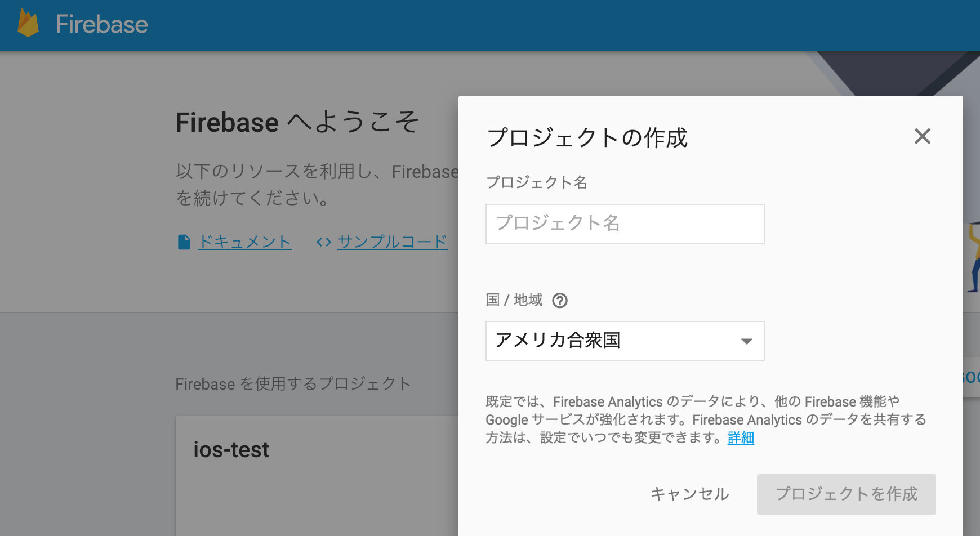The height and width of the screenshot is (536, 980).
Task: Click the Firebase を使用するプロジェクト label
Action: [x=293, y=384]
